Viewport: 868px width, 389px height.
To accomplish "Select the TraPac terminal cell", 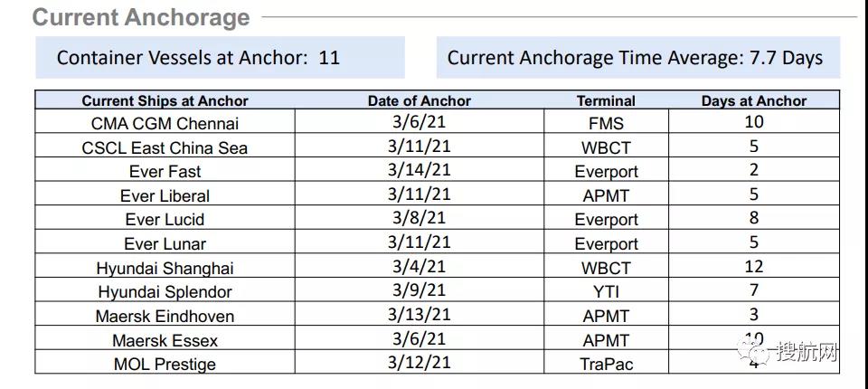I will [606, 365].
